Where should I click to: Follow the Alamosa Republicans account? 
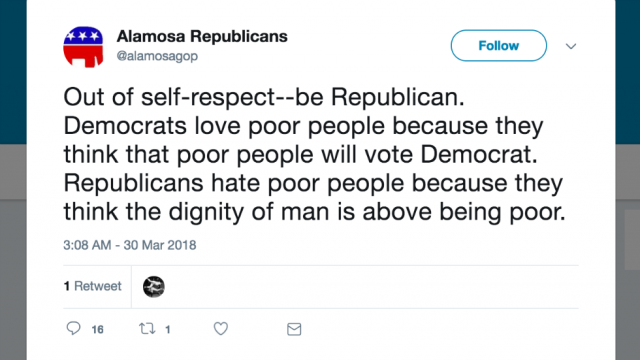point(498,45)
